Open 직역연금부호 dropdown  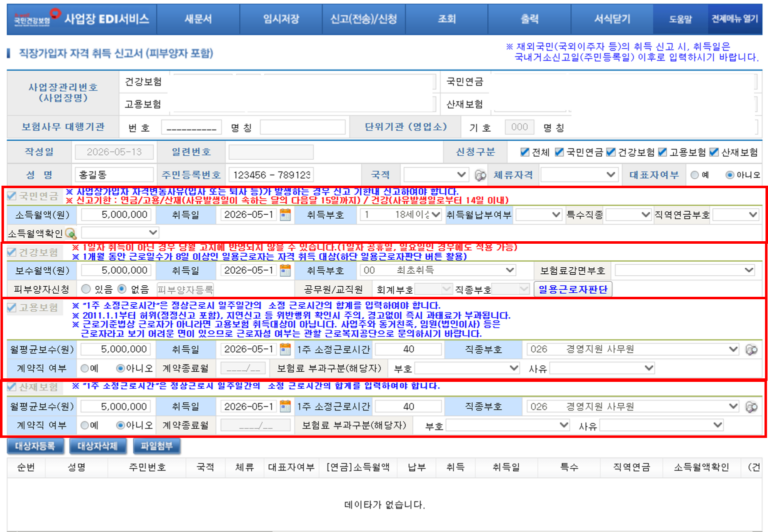click(x=735, y=215)
